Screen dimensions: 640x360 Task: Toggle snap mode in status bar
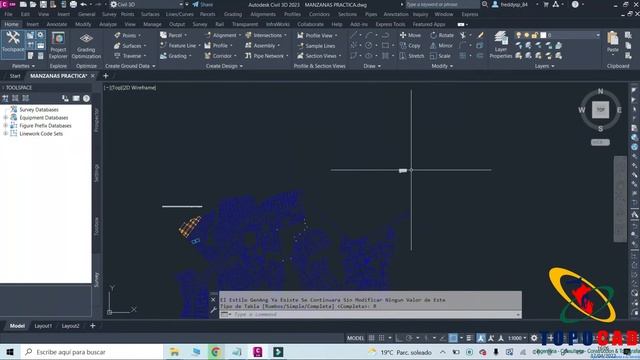(x=381, y=338)
